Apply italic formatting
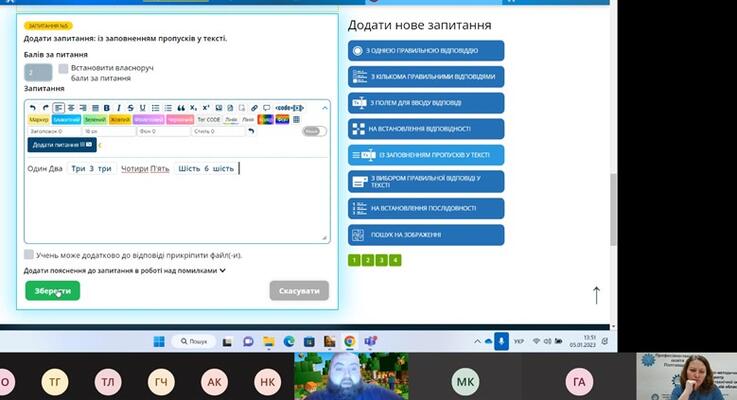Image resolution: width=737 pixels, height=400 pixels. tap(119, 108)
